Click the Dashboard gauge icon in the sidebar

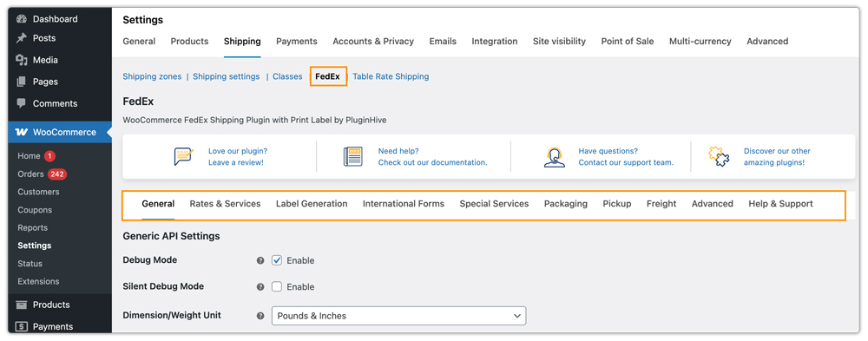coord(22,19)
